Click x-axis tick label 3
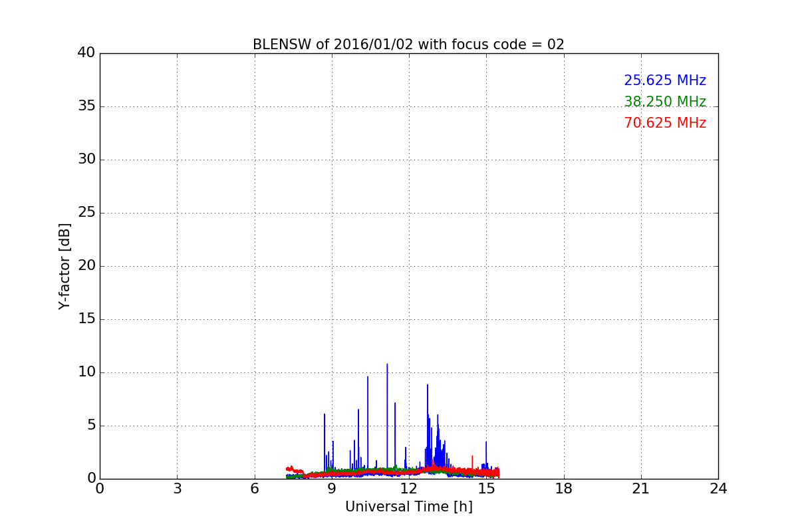Image resolution: width=798 pixels, height=532 pixels. click(x=177, y=489)
